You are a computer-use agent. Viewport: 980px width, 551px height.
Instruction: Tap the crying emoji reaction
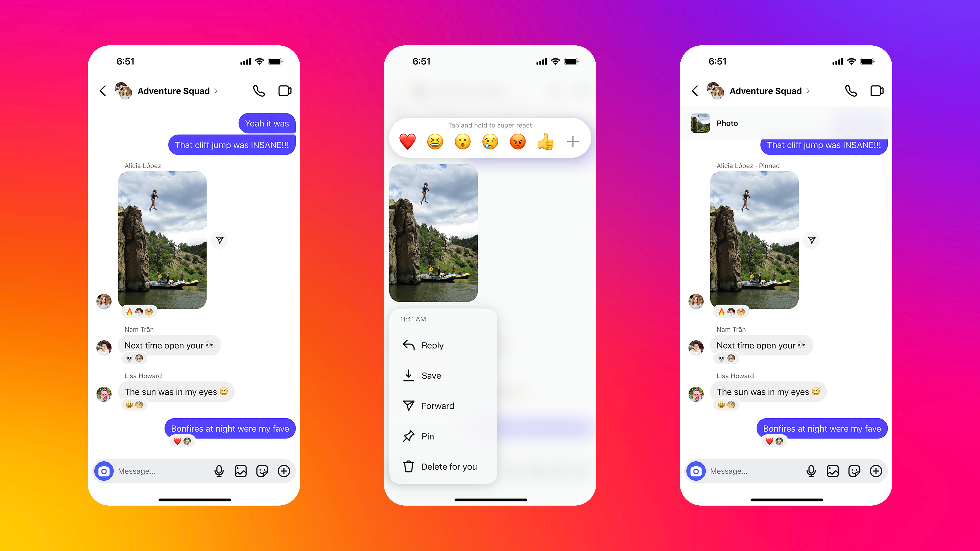click(x=489, y=141)
